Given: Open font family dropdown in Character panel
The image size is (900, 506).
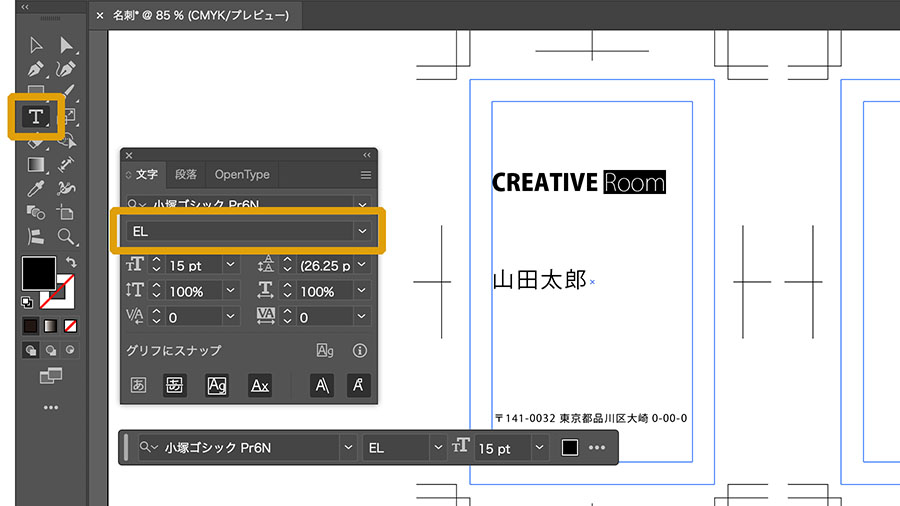Looking at the screenshot, I should point(362,204).
